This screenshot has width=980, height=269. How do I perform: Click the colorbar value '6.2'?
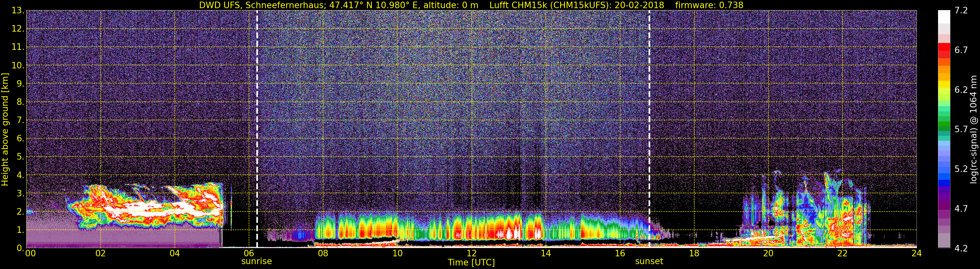click(x=961, y=90)
